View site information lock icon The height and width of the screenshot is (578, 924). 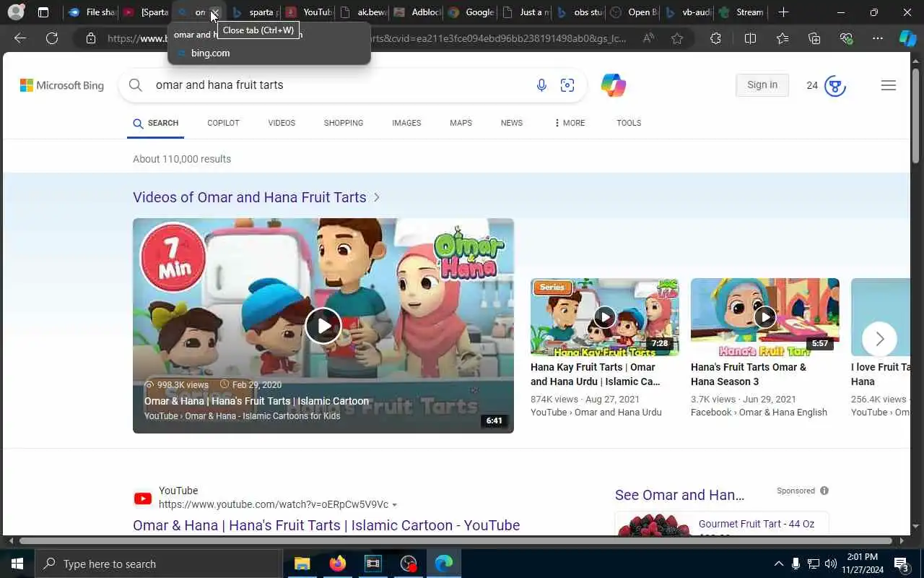tap(91, 38)
